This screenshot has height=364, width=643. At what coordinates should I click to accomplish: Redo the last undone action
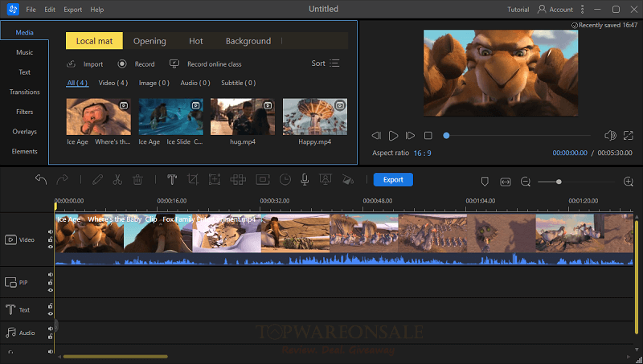pyautogui.click(x=63, y=179)
